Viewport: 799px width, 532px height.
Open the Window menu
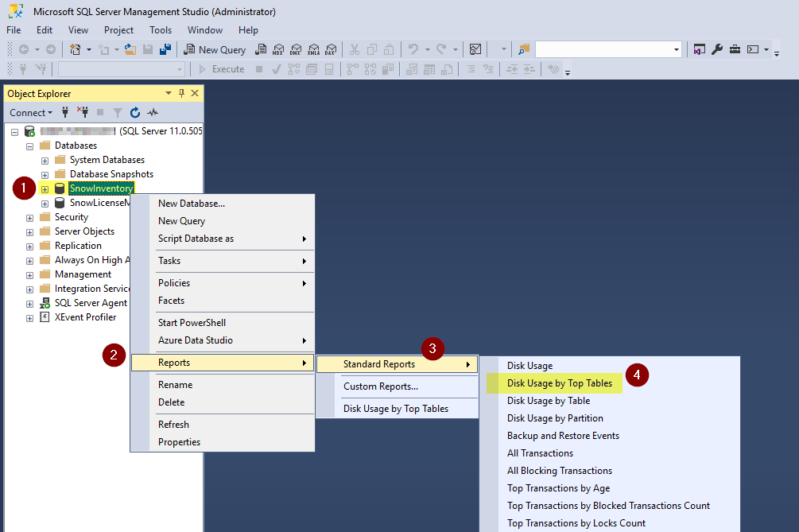tap(205, 30)
